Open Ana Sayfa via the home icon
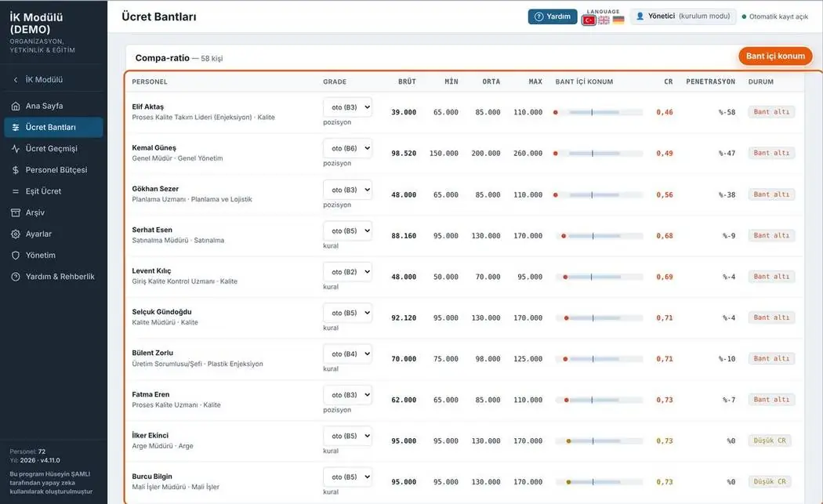The width and height of the screenshot is (823, 504). pyautogui.click(x=16, y=106)
